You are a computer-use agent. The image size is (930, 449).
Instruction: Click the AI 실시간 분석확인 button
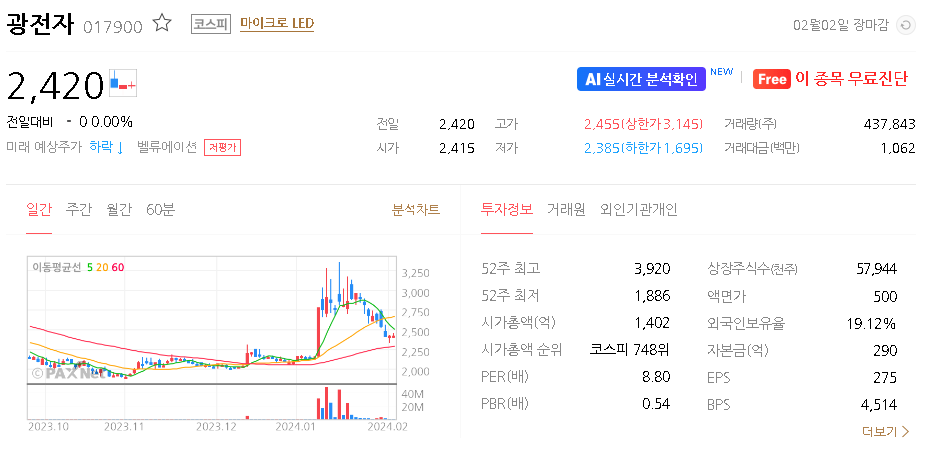point(641,79)
